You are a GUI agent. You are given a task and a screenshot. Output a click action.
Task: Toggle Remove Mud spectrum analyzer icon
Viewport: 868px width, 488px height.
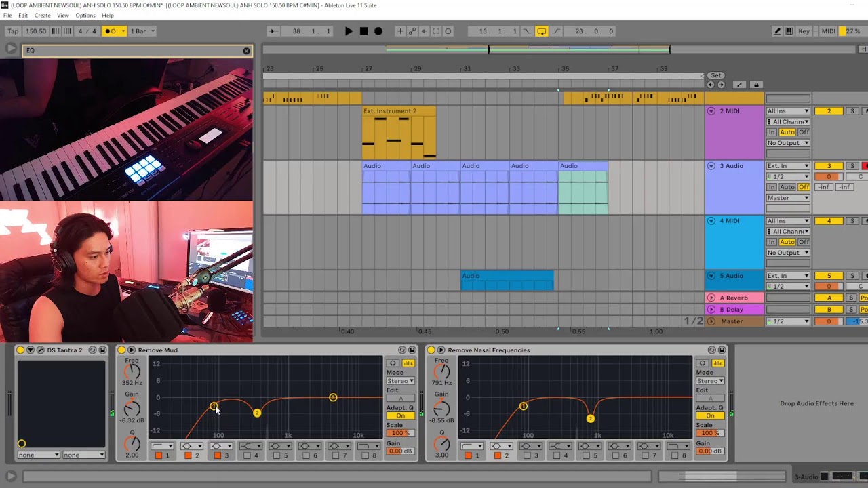pos(408,363)
